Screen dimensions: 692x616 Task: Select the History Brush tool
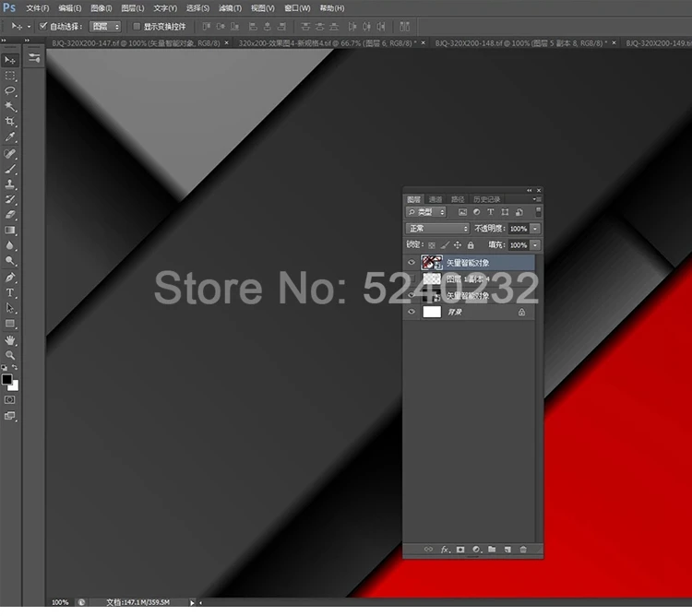10,199
